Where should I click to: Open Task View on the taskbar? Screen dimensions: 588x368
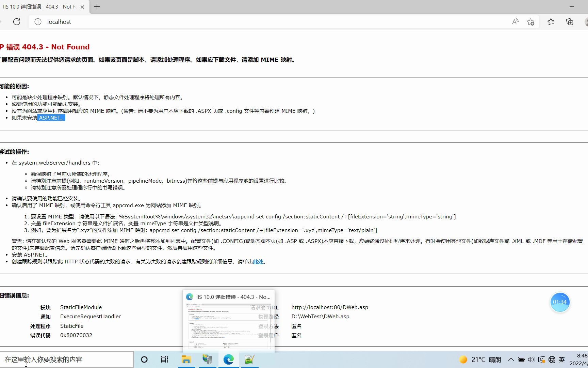point(165,359)
